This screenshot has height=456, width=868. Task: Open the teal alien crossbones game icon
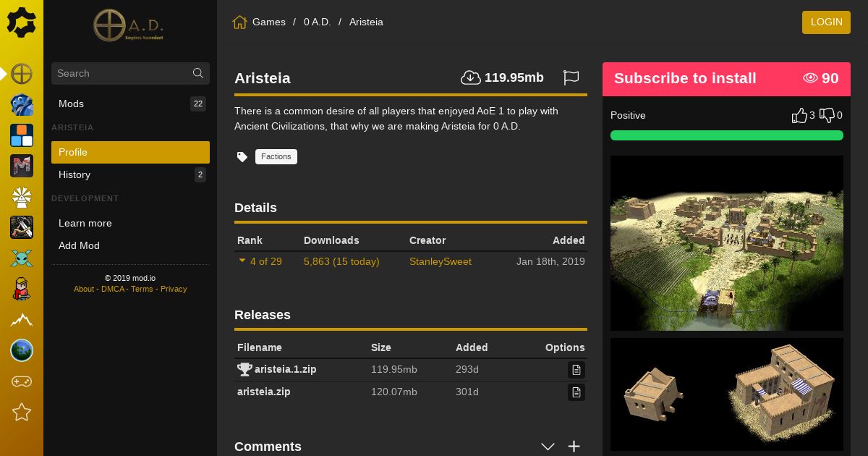(22, 258)
